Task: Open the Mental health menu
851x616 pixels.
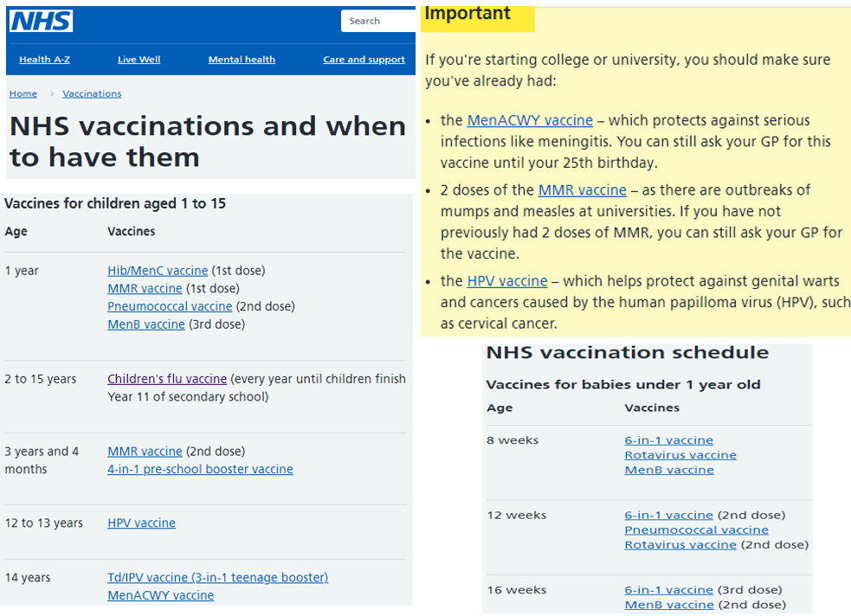Action: click(x=242, y=60)
